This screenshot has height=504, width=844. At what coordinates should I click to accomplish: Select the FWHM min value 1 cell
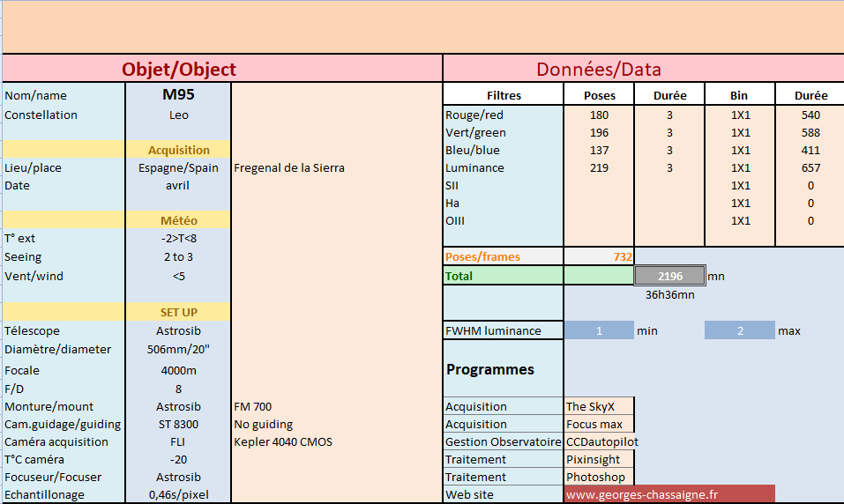point(599,330)
